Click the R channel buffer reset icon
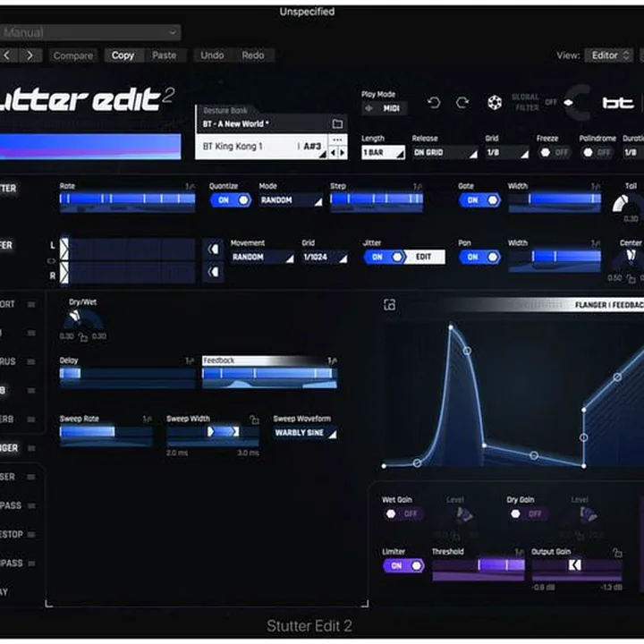The width and height of the screenshot is (644, 644). (213, 272)
